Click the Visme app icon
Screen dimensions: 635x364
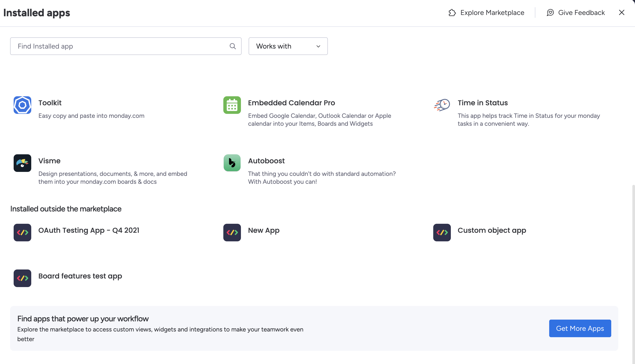22,163
